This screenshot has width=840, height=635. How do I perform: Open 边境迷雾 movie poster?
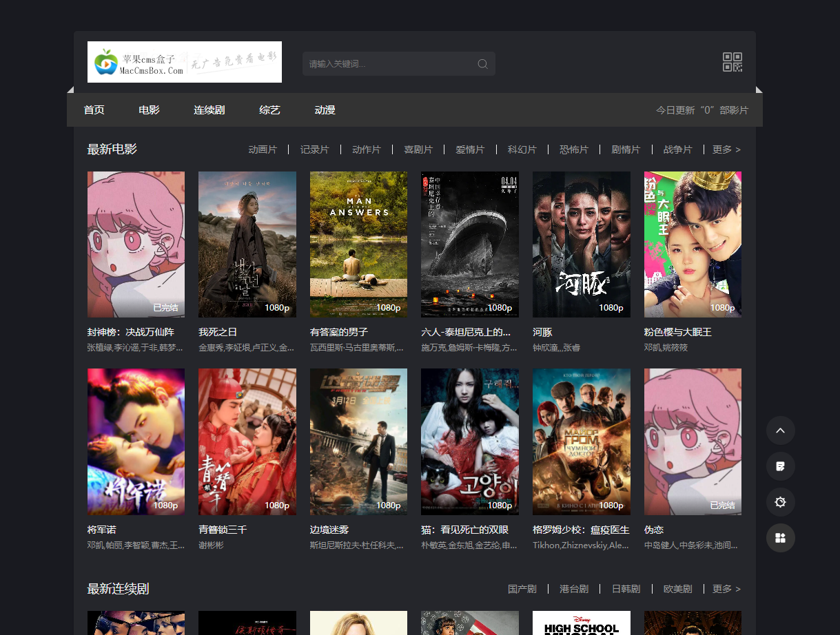click(358, 441)
